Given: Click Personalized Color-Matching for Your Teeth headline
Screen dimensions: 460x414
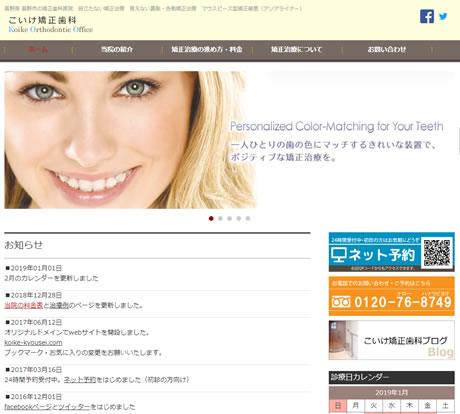Looking at the screenshot, I should 337,126.
